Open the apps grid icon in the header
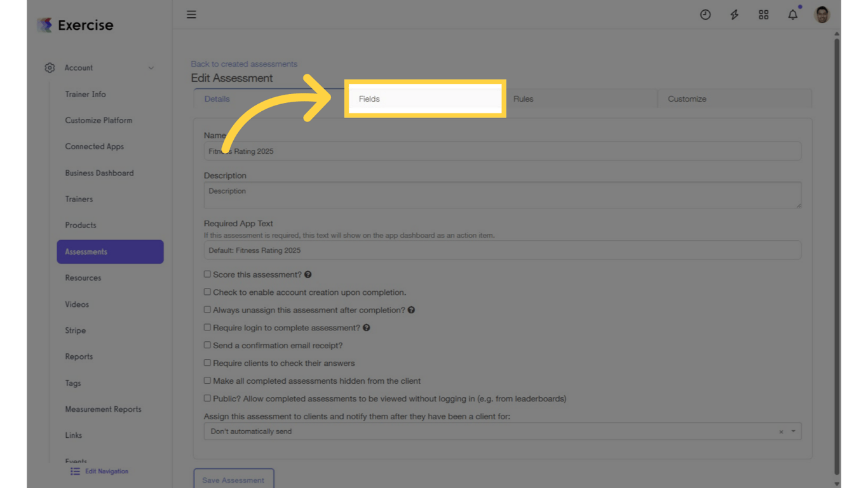This screenshot has height=488, width=868. point(763,14)
